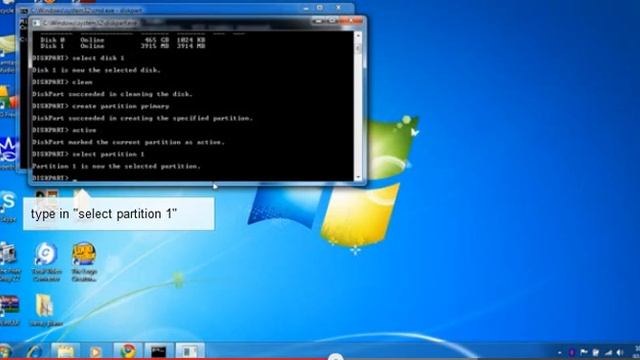Click 'DiskPart succeeded in creating the specified partition.'
The width and height of the screenshot is (640, 360).
click(142, 118)
